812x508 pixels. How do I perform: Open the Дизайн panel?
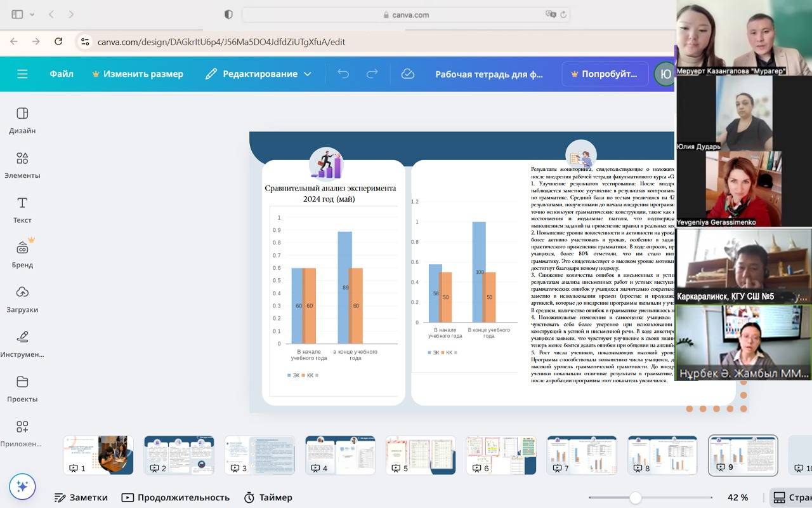click(22, 120)
